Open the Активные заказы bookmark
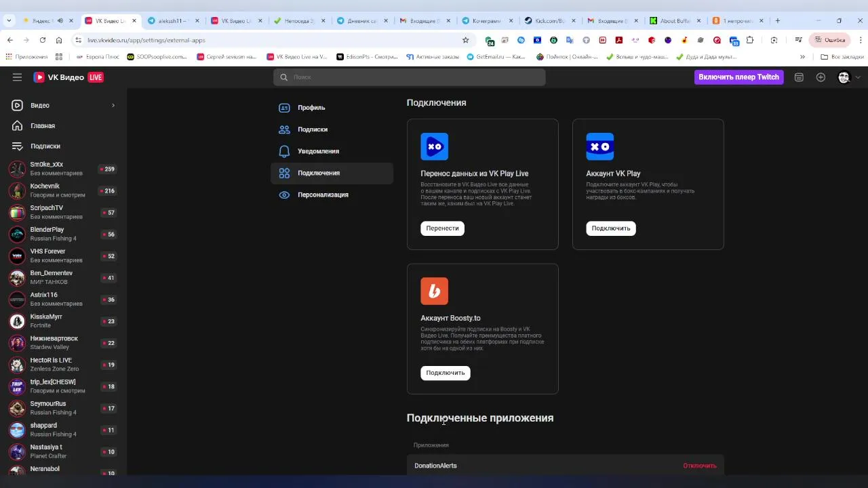This screenshot has height=488, width=868. pyautogui.click(x=433, y=57)
